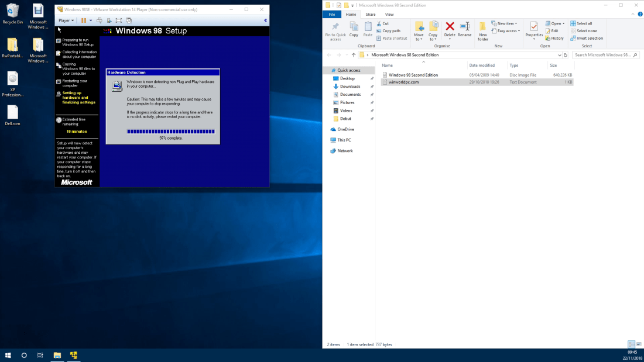Go up one folder level in Explorer
Viewport: 644px width, 362px height.
(353, 55)
